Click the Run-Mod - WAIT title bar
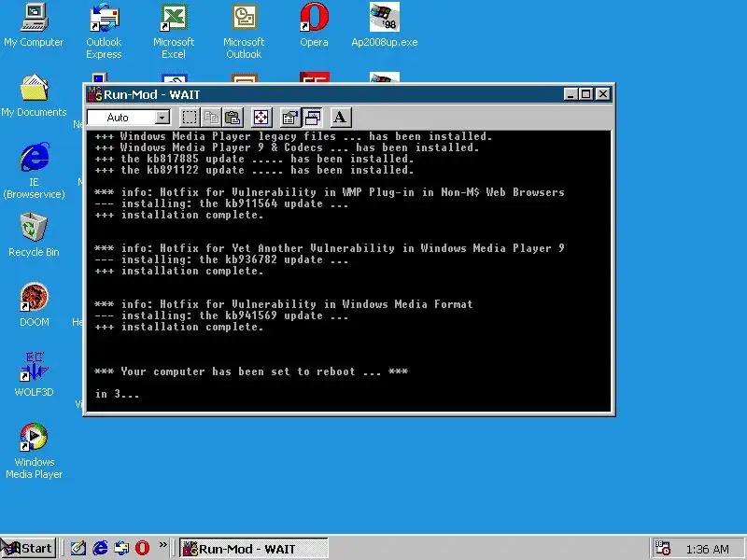Screen dimensions: 747x560 [348, 94]
